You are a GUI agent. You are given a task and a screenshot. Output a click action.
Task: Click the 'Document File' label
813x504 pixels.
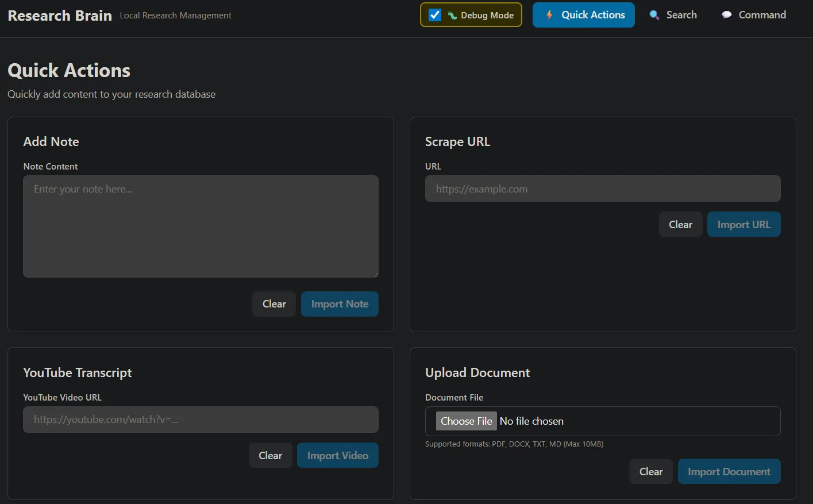pyautogui.click(x=454, y=397)
